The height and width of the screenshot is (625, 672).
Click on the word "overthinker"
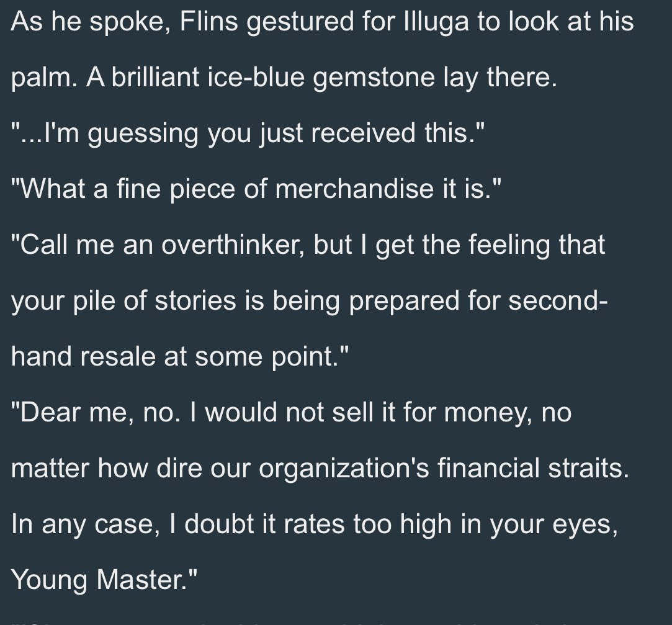[233, 245]
